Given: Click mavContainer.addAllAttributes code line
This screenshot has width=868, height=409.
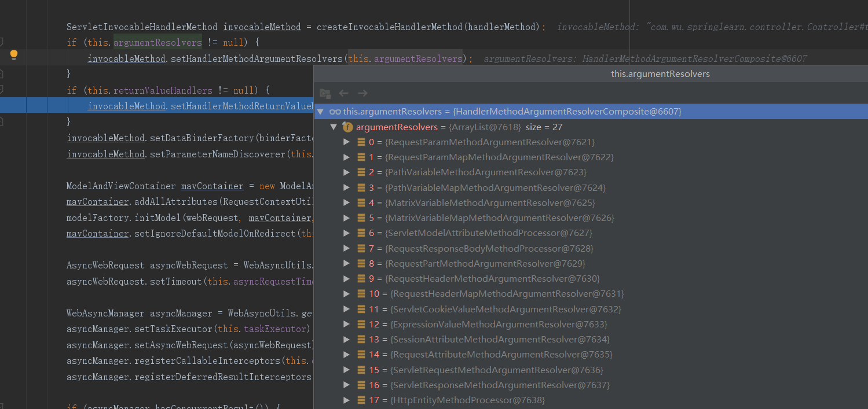Looking at the screenshot, I should coord(190,202).
